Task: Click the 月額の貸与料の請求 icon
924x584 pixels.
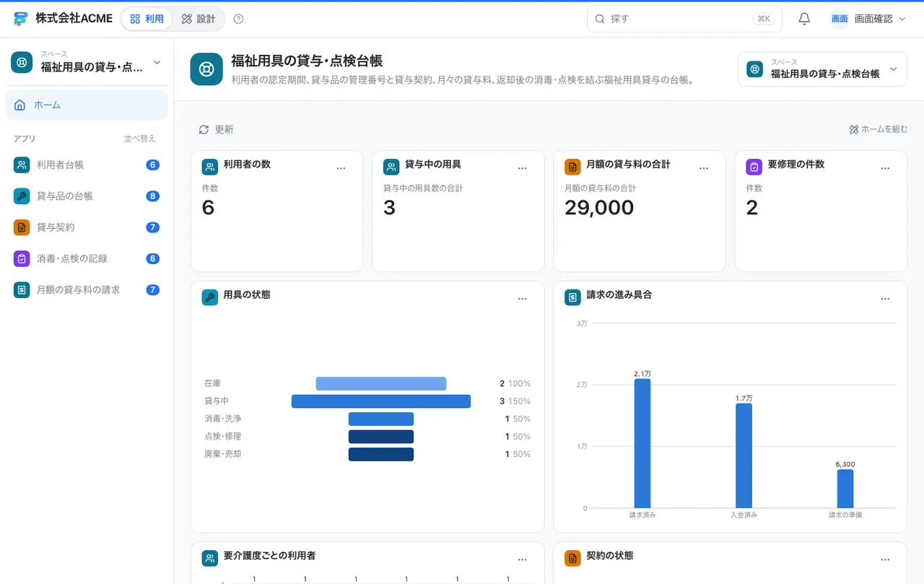Action: (x=22, y=290)
